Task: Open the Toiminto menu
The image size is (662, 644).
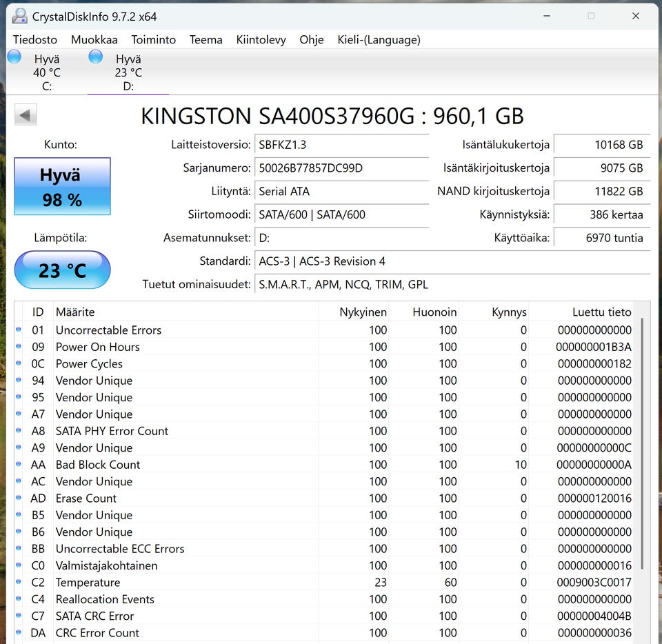Action: (x=154, y=40)
